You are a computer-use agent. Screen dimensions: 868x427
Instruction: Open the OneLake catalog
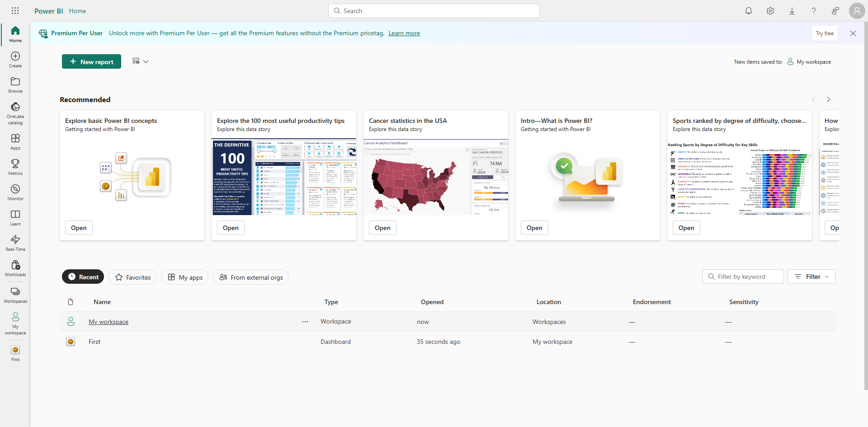pos(15,113)
